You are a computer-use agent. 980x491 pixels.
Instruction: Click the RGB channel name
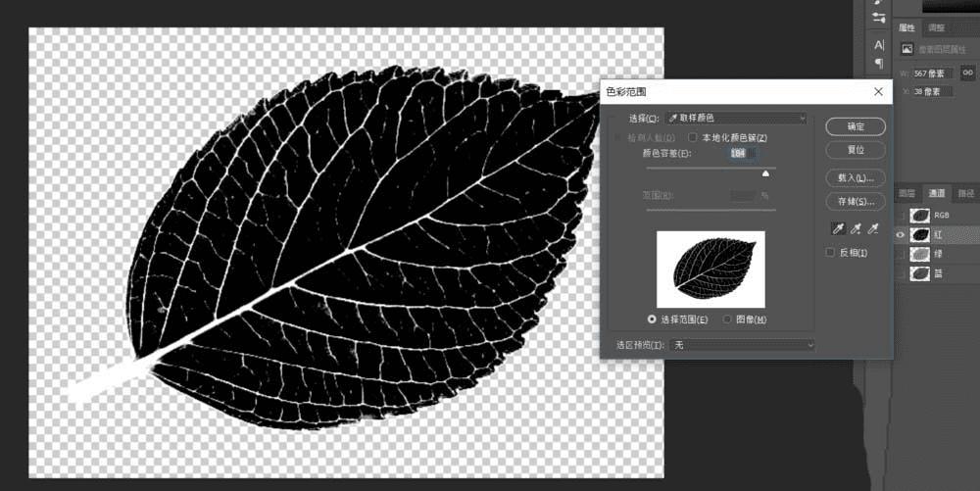pyautogui.click(x=941, y=216)
